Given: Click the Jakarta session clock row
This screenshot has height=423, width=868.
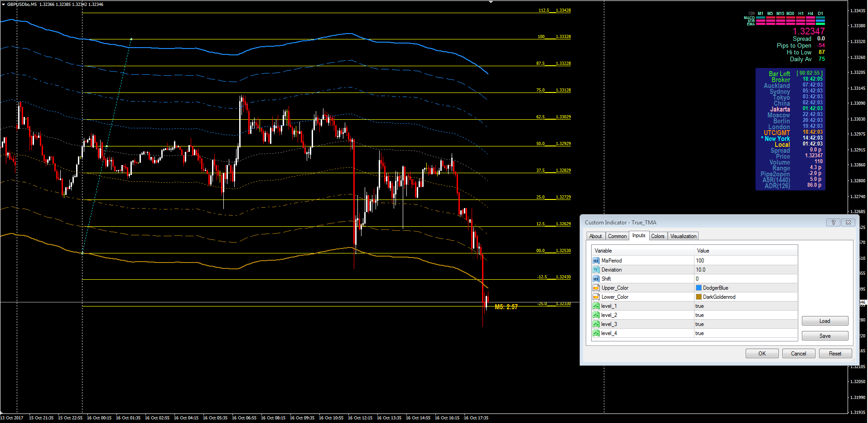Looking at the screenshot, I should coord(796,109).
